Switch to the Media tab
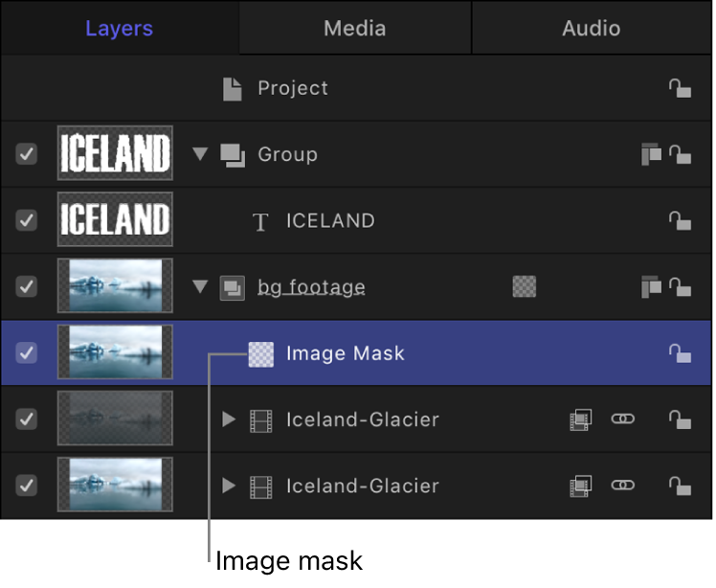The width and height of the screenshot is (716, 588). [354, 28]
